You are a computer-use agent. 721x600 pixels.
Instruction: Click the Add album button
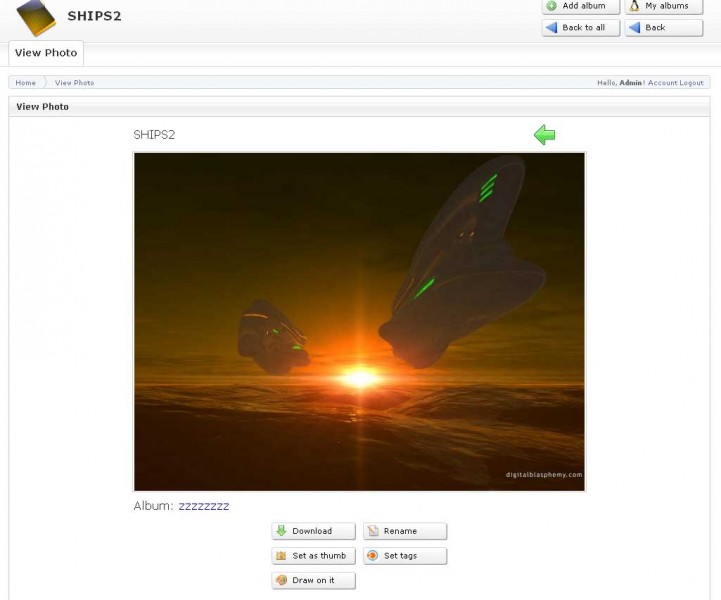pos(581,6)
